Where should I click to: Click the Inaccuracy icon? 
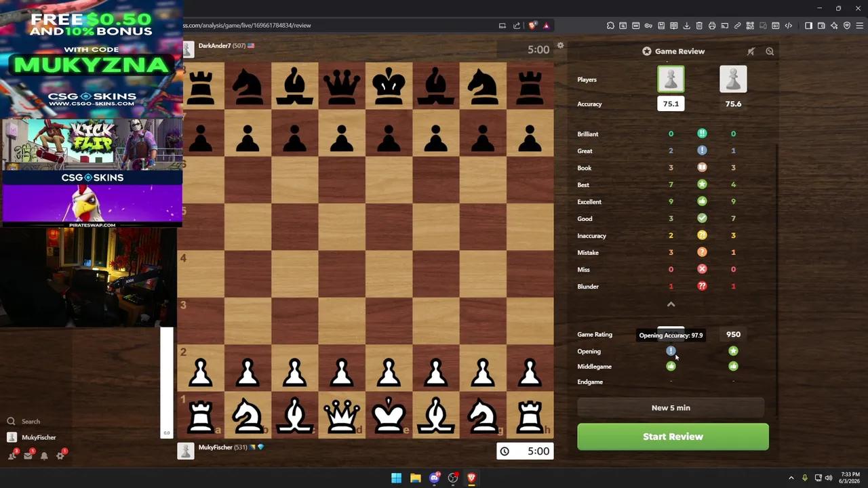(702, 235)
